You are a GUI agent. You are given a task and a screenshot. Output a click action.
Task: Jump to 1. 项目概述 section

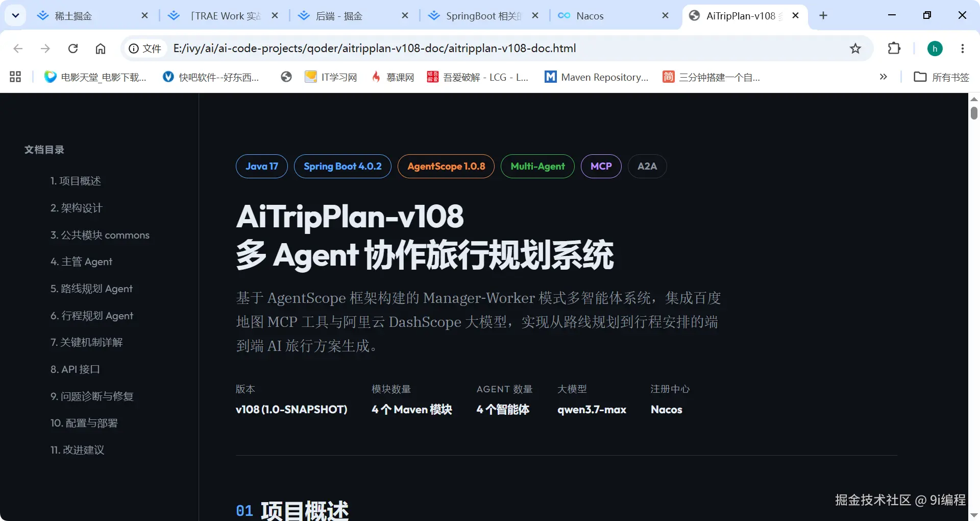[x=76, y=181]
